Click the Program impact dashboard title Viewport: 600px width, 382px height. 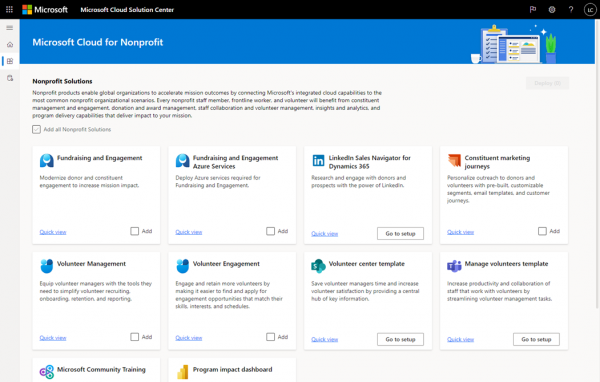pos(232,369)
